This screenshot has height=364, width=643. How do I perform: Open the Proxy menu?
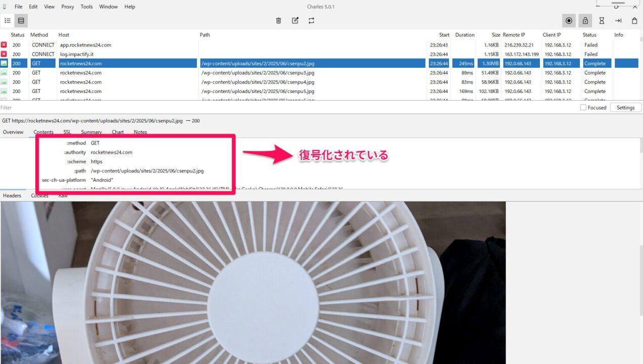[x=68, y=7]
